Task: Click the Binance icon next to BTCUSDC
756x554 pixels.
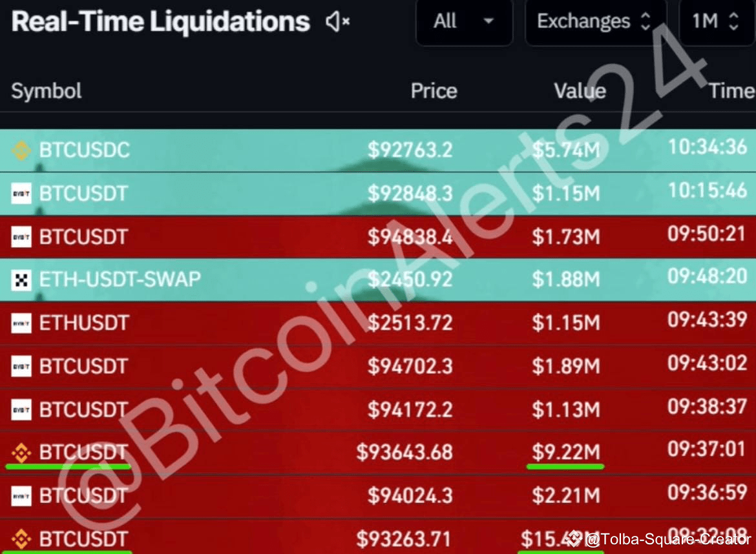Action: 21,150
